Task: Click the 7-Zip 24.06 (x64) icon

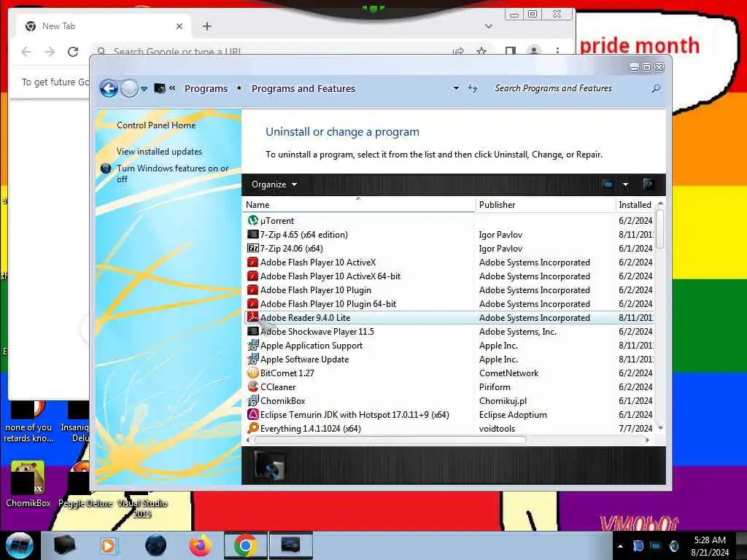Action: [x=252, y=248]
